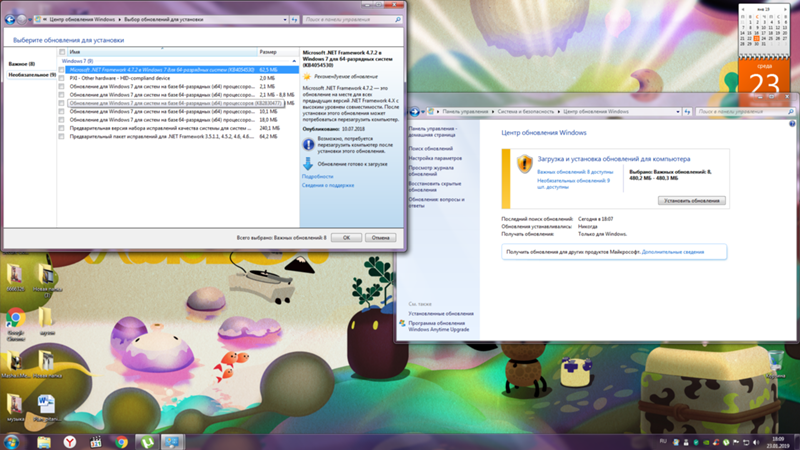
Task: Check the 18,0 МБ Windows 7 update
Action: point(62,120)
